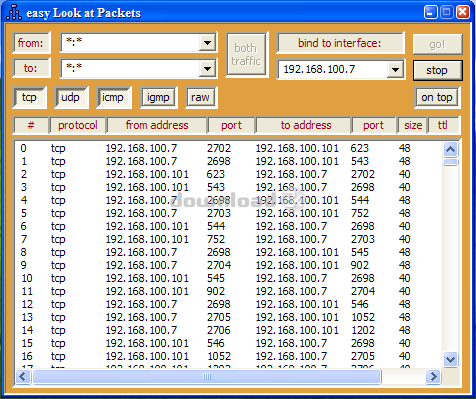Viewport: 476px width, 399px height.
Task: Sort by the protocol column header
Action: 78,125
